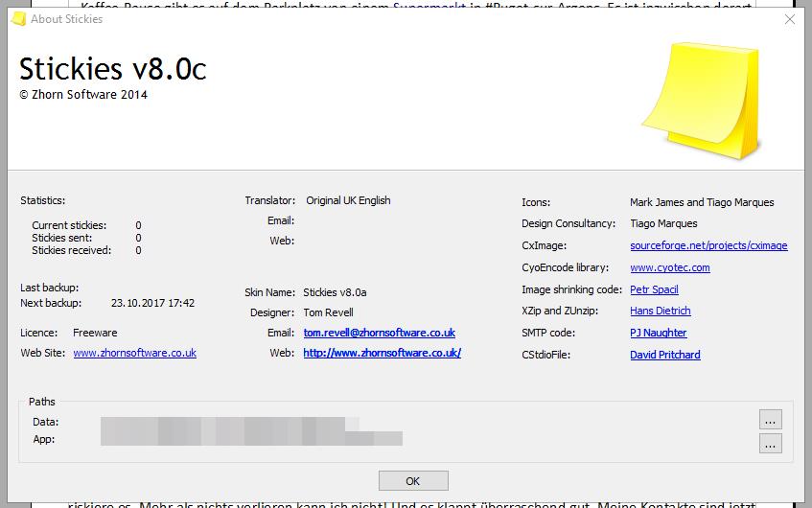Image resolution: width=812 pixels, height=508 pixels.
Task: Click the CyoEncode library label
Action: tap(565, 267)
